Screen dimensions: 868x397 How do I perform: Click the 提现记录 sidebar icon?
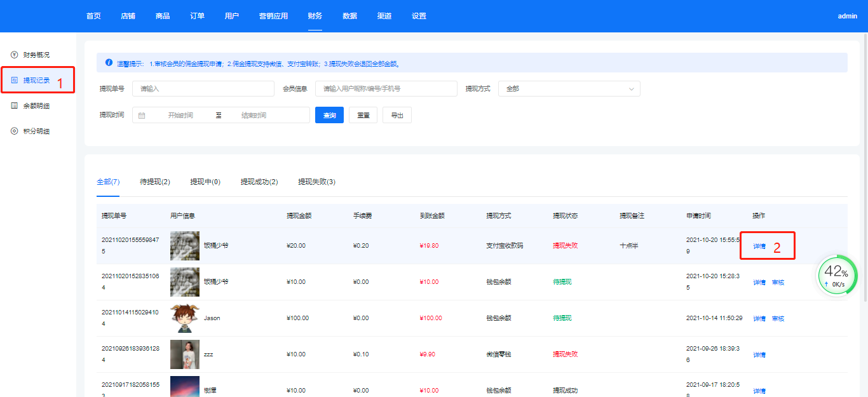pyautogui.click(x=15, y=81)
